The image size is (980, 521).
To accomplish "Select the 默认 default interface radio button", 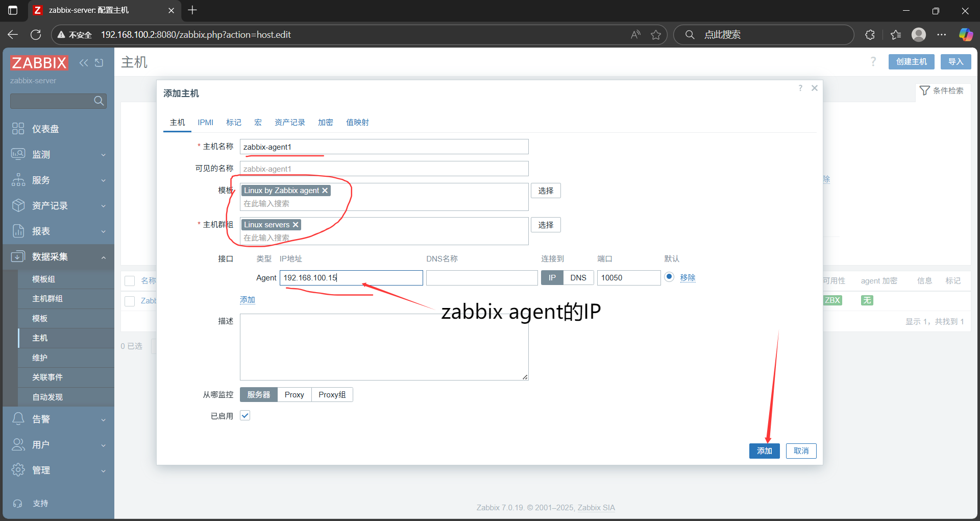I will 669,277.
